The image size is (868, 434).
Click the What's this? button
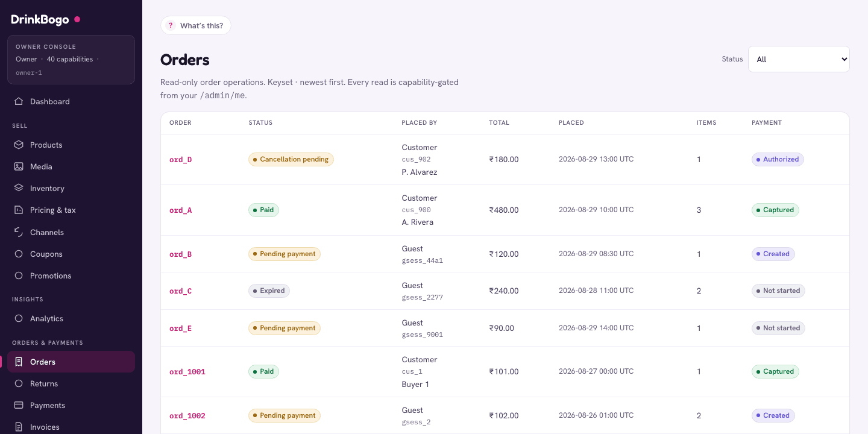pos(196,25)
